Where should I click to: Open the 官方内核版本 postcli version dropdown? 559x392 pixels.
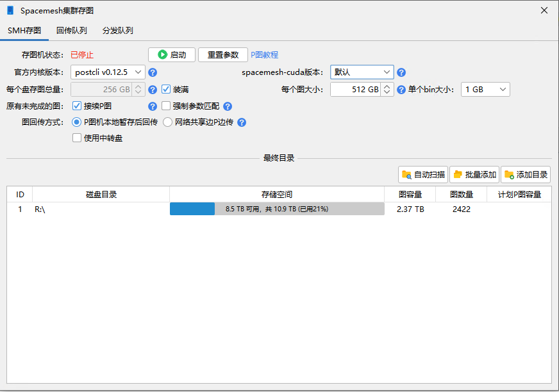pyautogui.click(x=108, y=72)
